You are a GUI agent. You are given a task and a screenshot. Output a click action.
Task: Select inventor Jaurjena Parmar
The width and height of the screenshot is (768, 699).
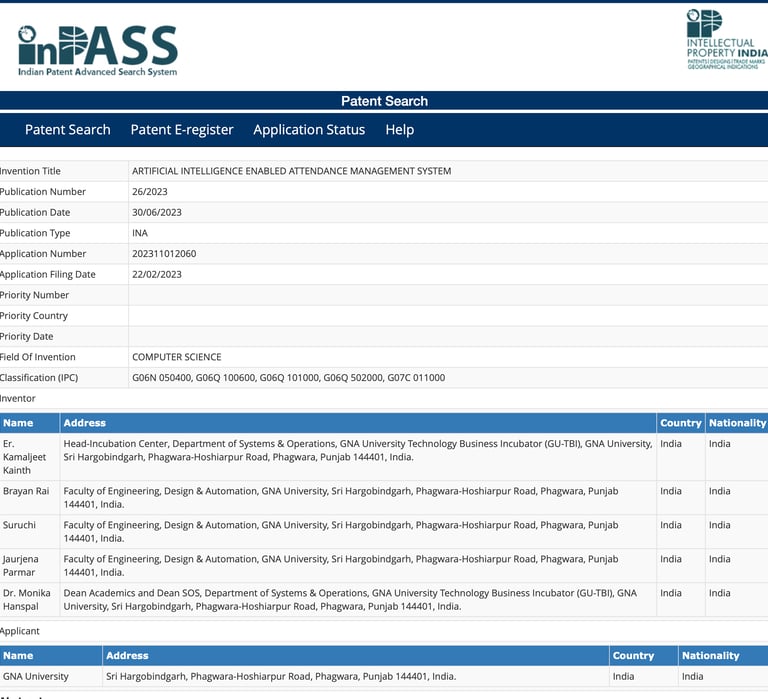(21, 566)
